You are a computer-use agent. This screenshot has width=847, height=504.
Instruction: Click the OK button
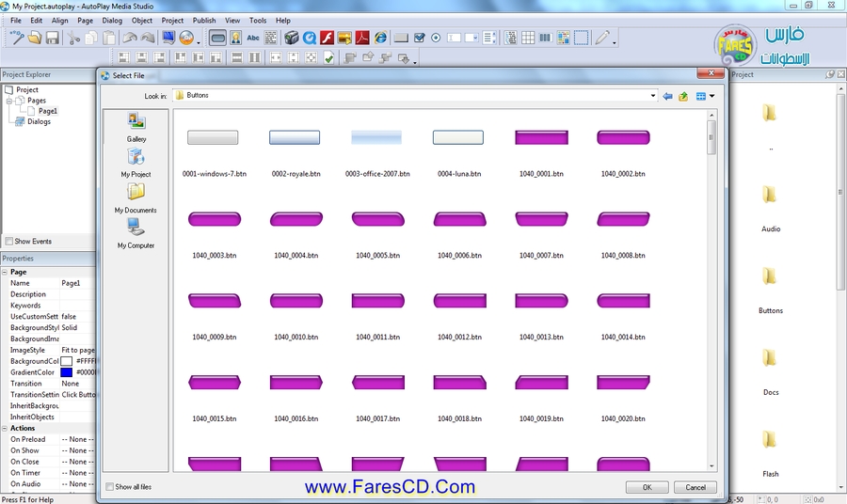[647, 487]
